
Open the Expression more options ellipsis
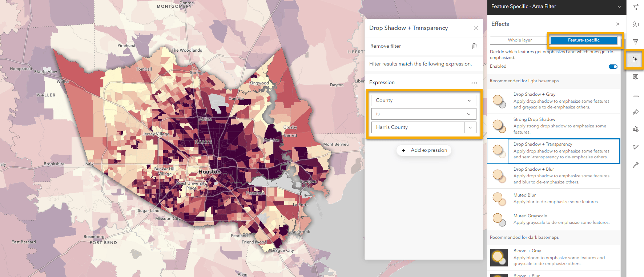[474, 83]
